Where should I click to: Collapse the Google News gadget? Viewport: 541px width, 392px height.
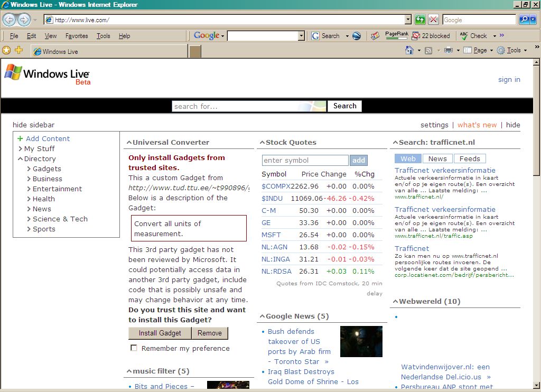pyautogui.click(x=262, y=316)
